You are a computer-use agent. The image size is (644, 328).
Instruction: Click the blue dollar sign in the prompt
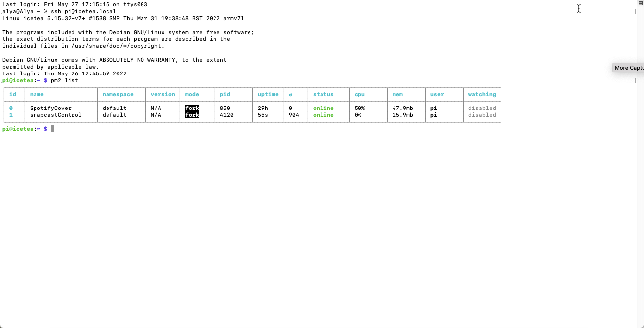[x=45, y=129]
